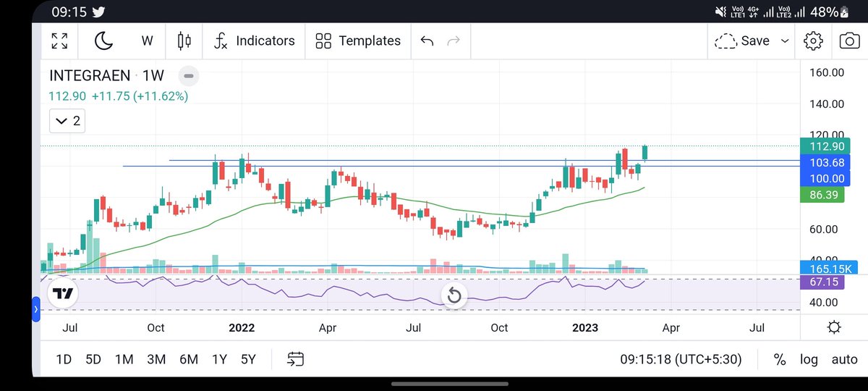
Task: Expand the collapsed 2 indicators legend
Action: (x=68, y=121)
